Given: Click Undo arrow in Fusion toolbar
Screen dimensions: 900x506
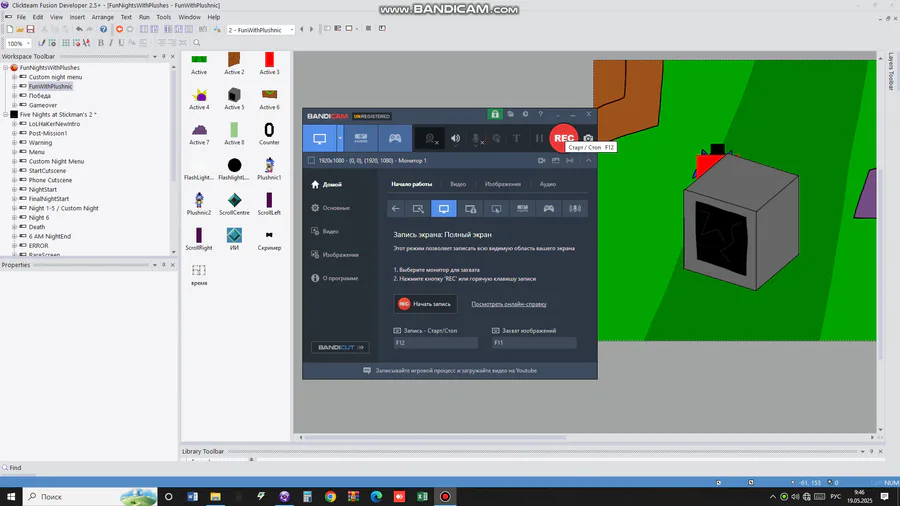Looking at the screenshot, I should (79, 29).
